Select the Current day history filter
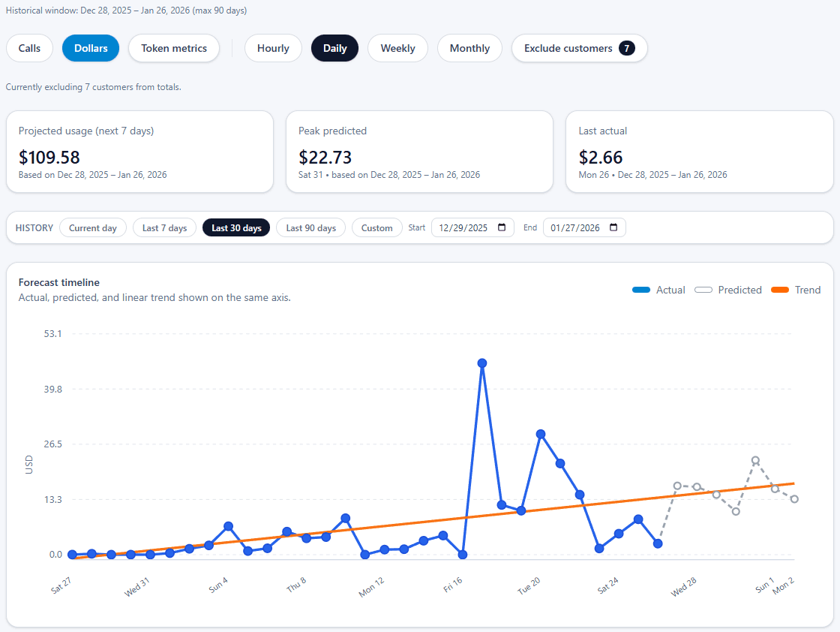 pyautogui.click(x=93, y=227)
